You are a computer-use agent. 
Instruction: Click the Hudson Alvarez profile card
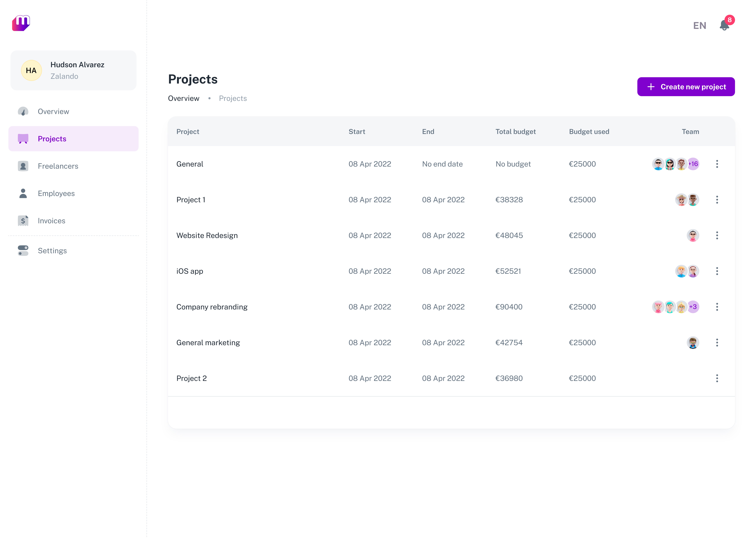tap(73, 70)
